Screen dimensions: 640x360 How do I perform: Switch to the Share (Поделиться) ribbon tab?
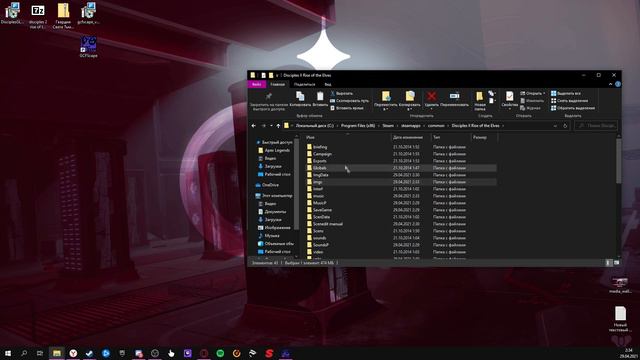pos(304,84)
